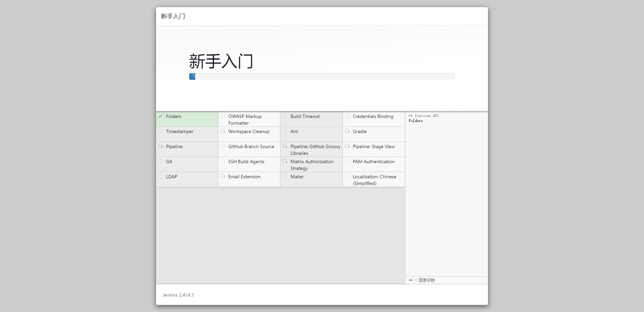The height and width of the screenshot is (312, 644).
Task: Click the GitHub Branch Source plugin name
Action: (251, 147)
